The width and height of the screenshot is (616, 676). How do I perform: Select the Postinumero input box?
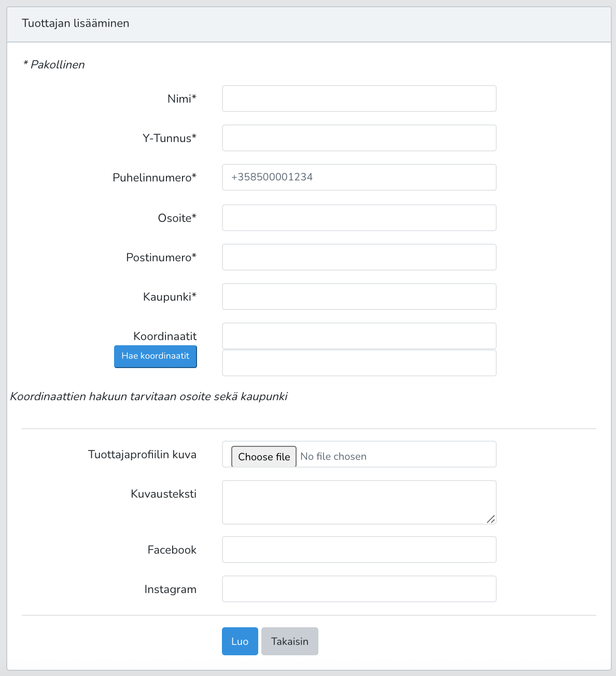click(x=359, y=257)
